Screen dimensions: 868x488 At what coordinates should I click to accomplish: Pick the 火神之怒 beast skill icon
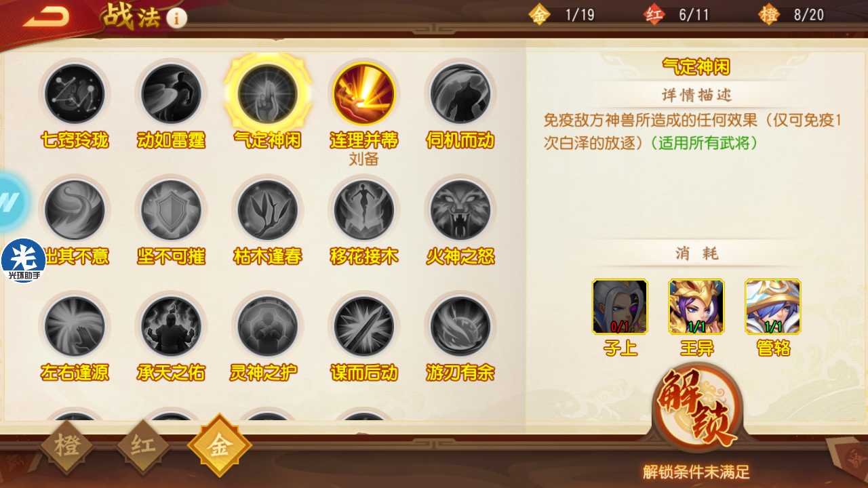coord(460,210)
